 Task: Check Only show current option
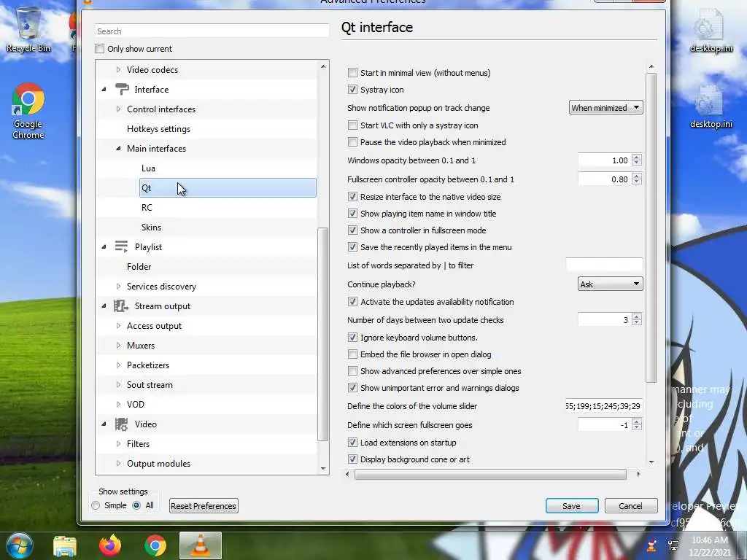(x=99, y=49)
